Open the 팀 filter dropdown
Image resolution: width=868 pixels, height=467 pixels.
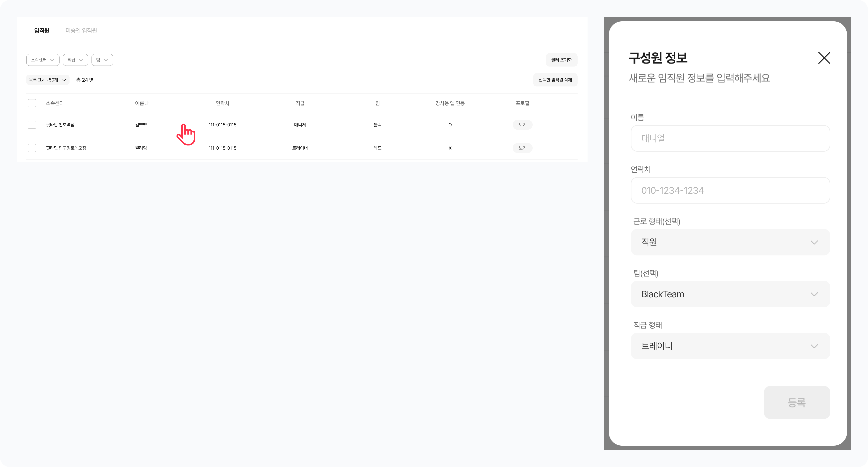(x=102, y=60)
